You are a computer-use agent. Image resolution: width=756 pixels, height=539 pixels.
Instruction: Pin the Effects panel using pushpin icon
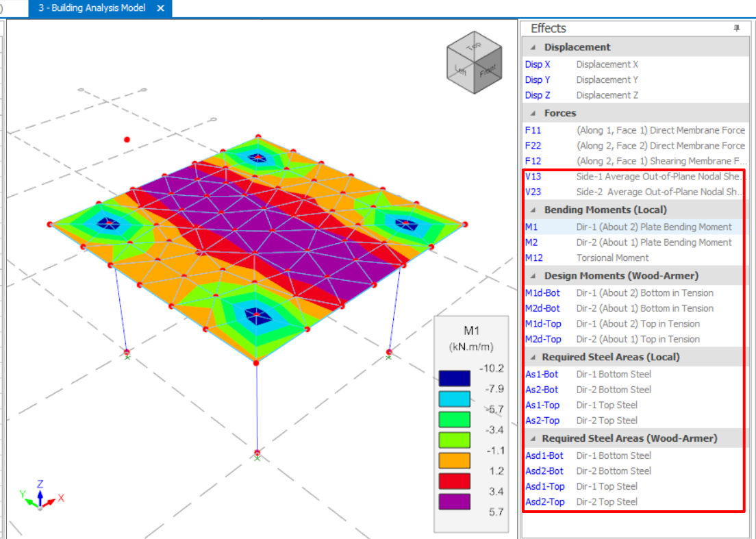click(737, 28)
